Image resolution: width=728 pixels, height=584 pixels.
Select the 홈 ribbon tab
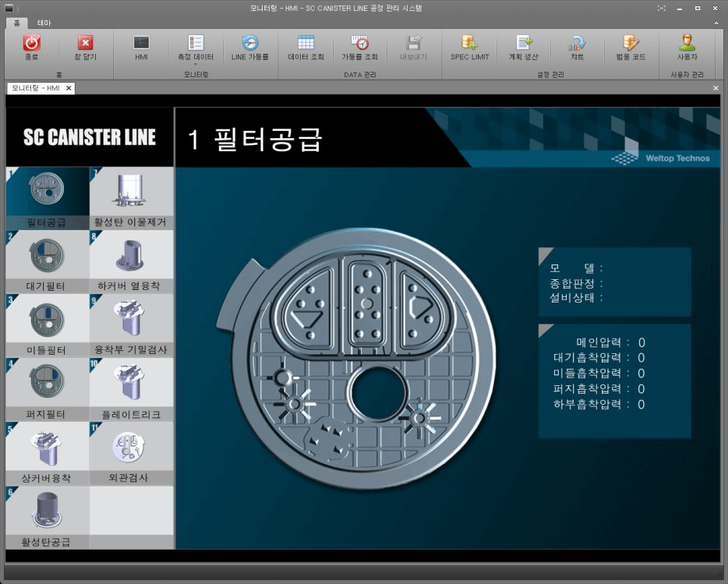tap(17, 23)
